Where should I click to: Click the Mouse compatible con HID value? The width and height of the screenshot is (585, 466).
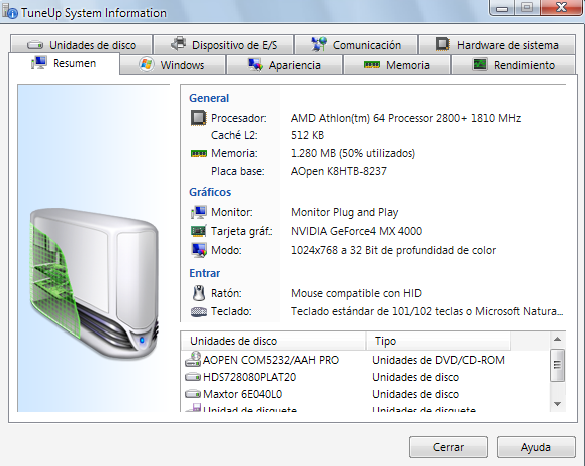pyautogui.click(x=356, y=293)
